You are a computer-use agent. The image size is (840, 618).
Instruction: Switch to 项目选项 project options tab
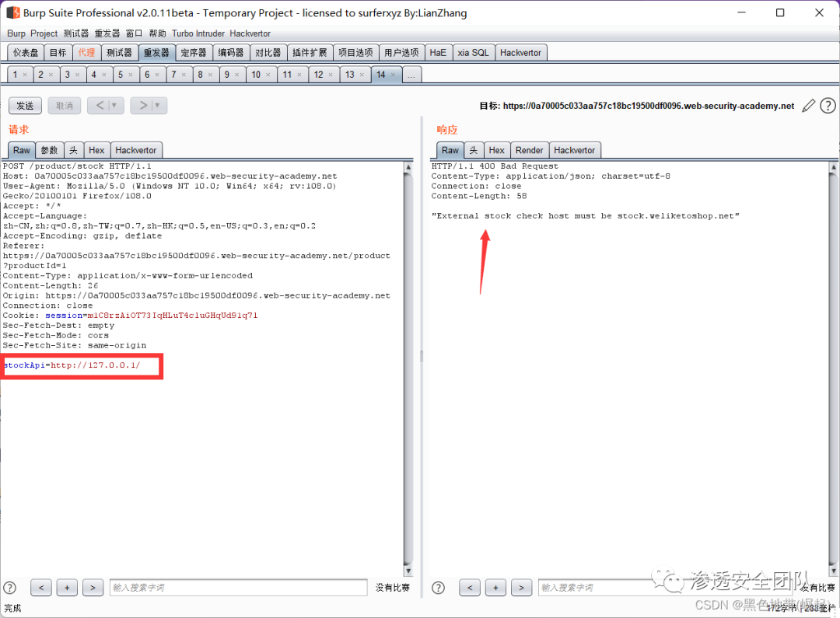pos(355,53)
